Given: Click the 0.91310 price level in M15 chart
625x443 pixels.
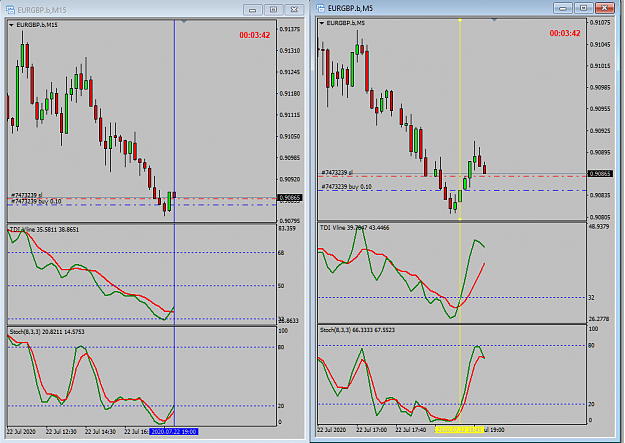Looking at the screenshot, I should pos(290,51).
